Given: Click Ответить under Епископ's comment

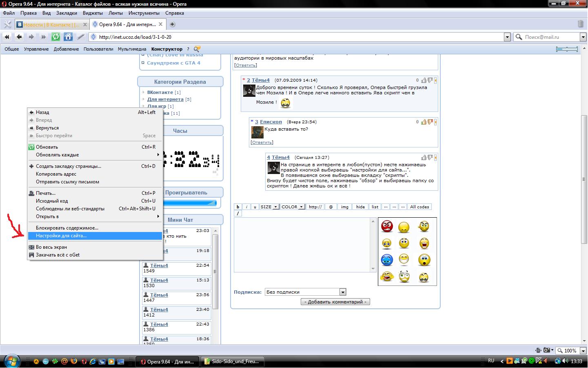Looking at the screenshot, I should [x=262, y=143].
